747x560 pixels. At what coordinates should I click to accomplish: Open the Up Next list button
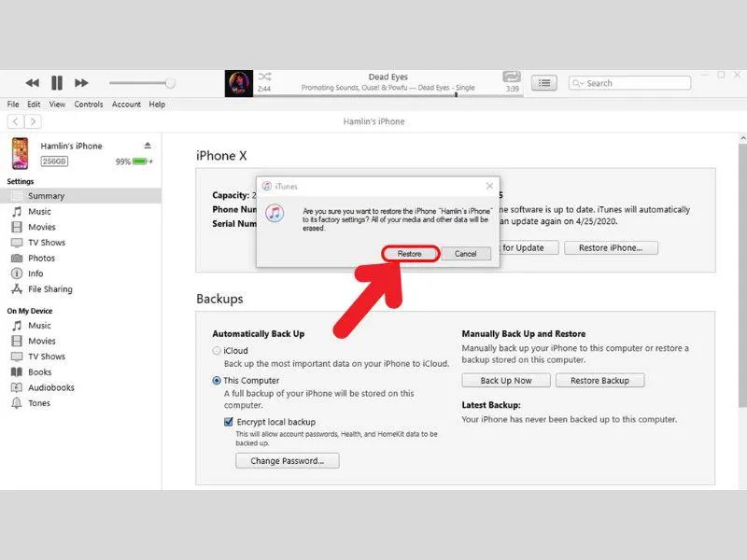(544, 83)
